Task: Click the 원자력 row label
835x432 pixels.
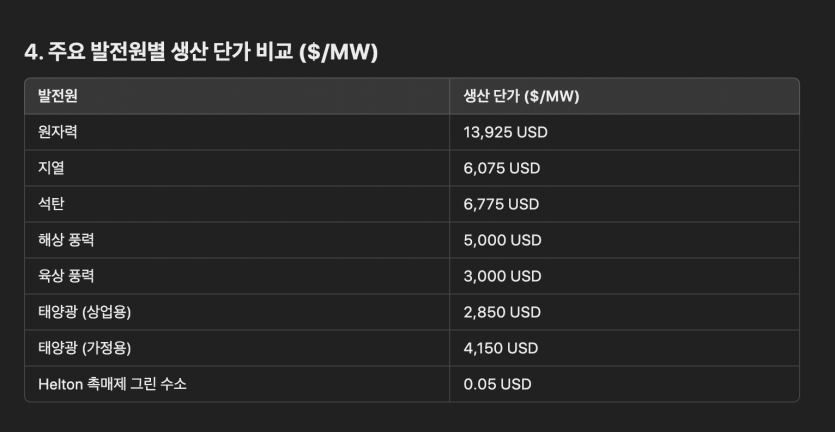Action: pos(58,132)
